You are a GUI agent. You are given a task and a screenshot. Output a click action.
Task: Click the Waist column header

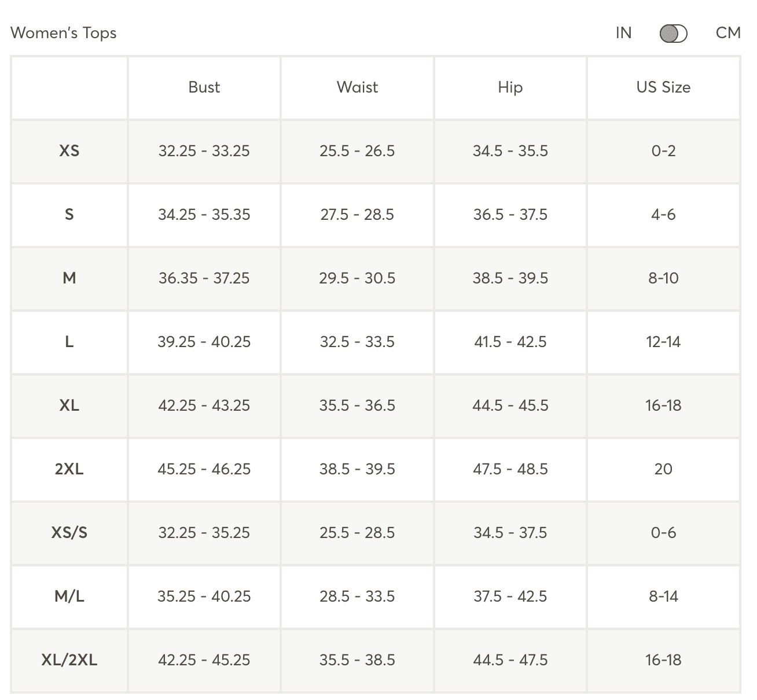[357, 87]
